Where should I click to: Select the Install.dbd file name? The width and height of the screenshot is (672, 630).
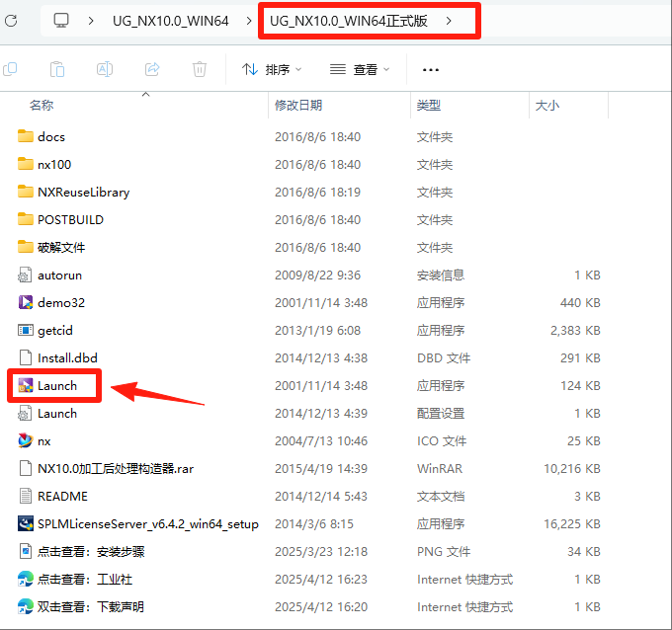coord(68,358)
